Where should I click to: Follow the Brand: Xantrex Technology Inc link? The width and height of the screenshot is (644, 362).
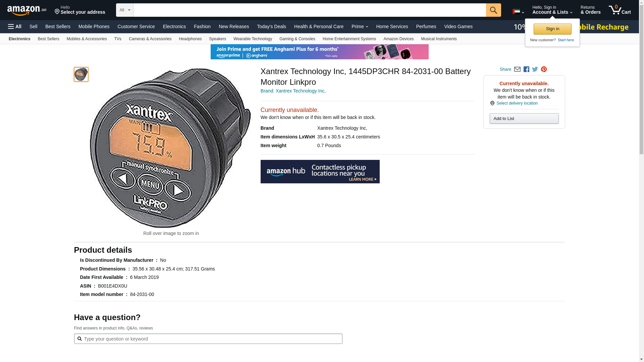(x=293, y=91)
